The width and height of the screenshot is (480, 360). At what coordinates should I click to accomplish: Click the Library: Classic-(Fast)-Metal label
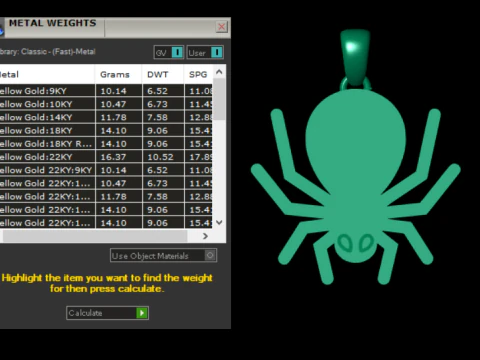[48, 52]
